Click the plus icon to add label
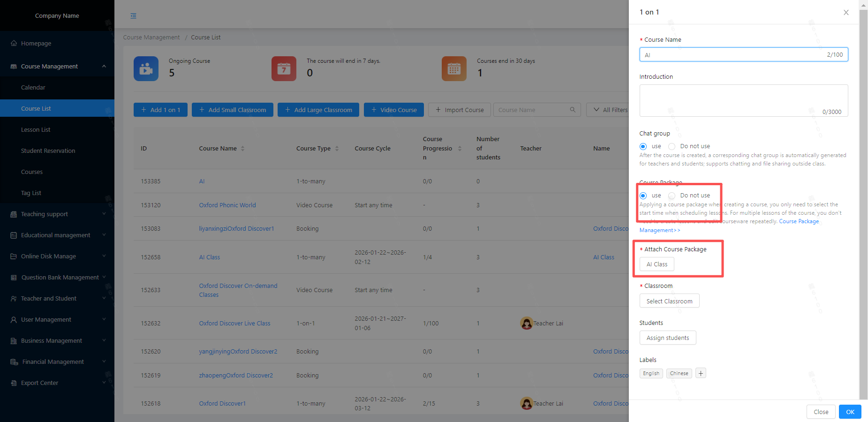Screen dimensions: 868x422 [701, 373]
